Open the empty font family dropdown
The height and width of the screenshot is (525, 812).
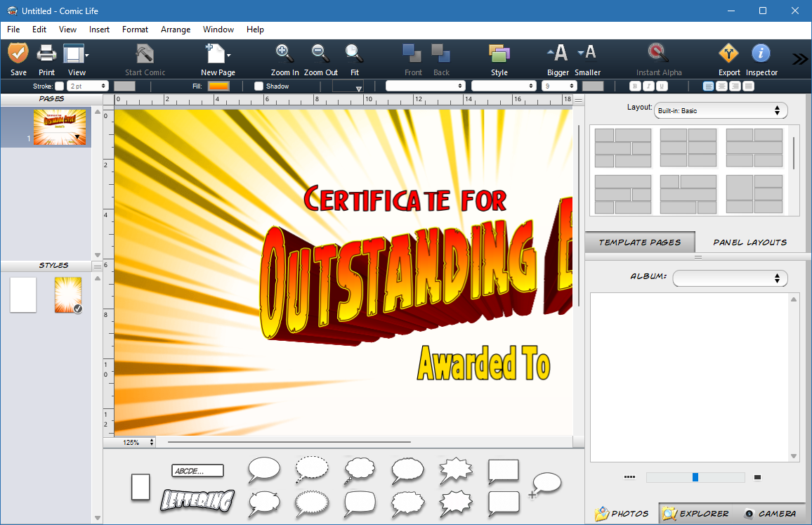coord(425,86)
